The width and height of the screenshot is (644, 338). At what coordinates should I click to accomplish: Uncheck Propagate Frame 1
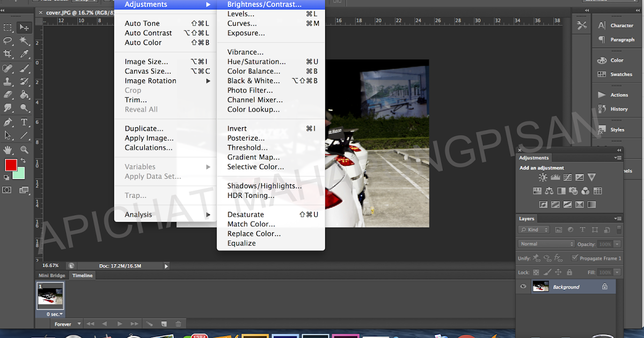click(575, 258)
